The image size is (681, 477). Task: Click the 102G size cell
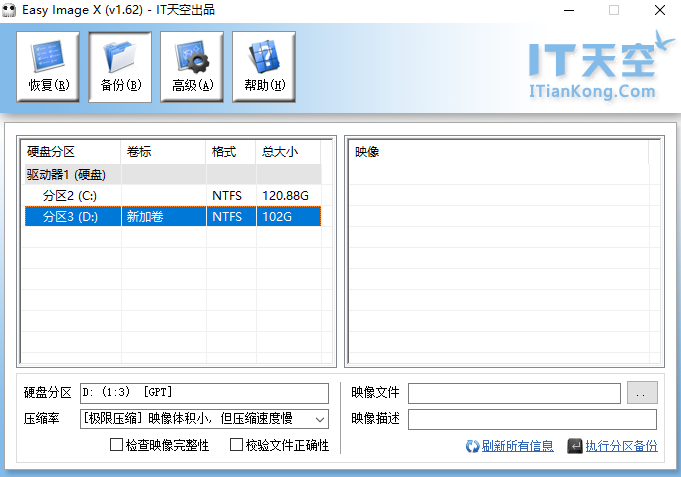(289, 216)
